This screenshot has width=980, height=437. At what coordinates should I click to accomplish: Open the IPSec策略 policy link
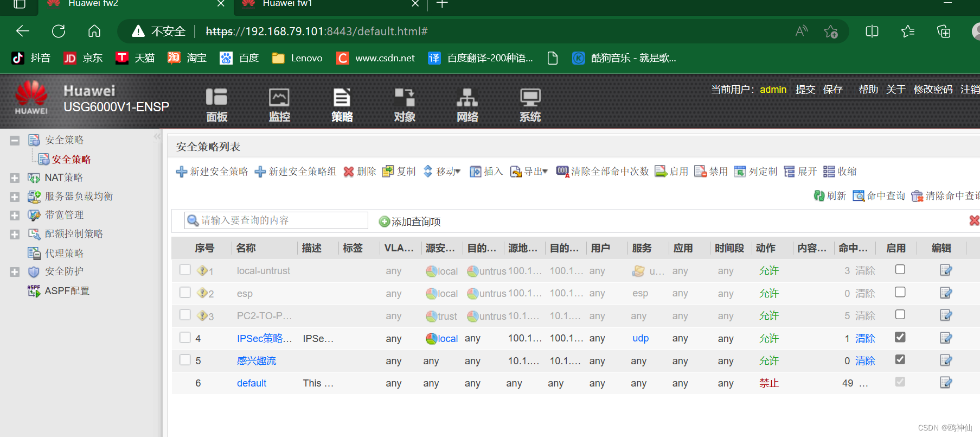264,338
